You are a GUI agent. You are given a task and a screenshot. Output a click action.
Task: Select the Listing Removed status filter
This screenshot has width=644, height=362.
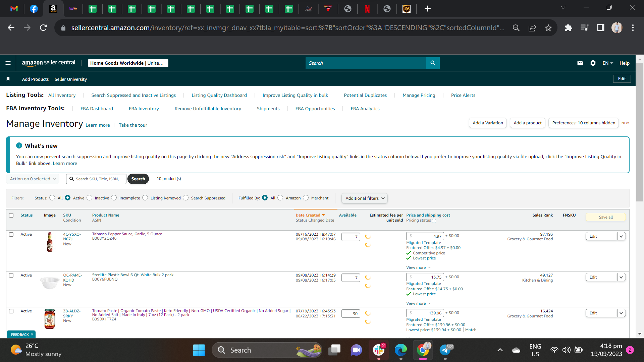click(x=145, y=198)
